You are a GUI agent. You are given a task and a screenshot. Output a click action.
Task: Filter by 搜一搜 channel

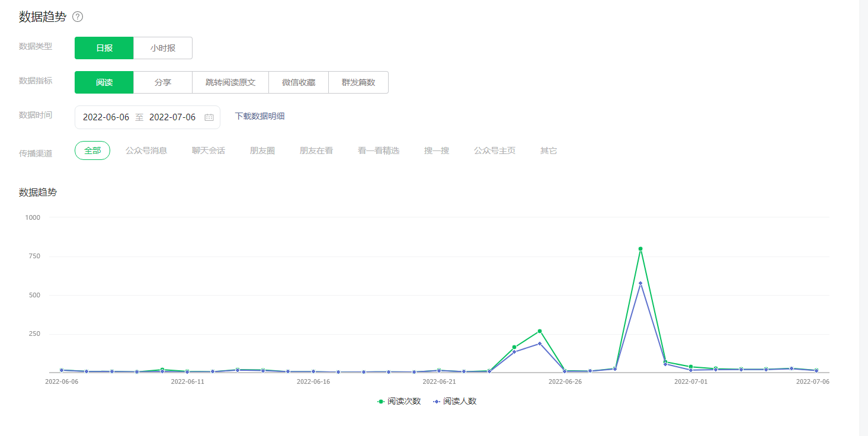click(x=437, y=150)
